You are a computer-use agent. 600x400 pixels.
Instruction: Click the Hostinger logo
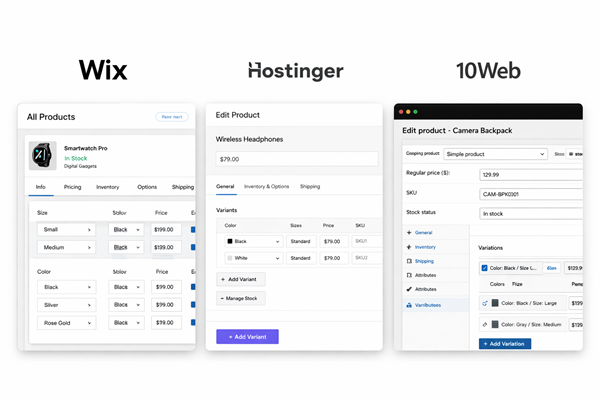(295, 71)
